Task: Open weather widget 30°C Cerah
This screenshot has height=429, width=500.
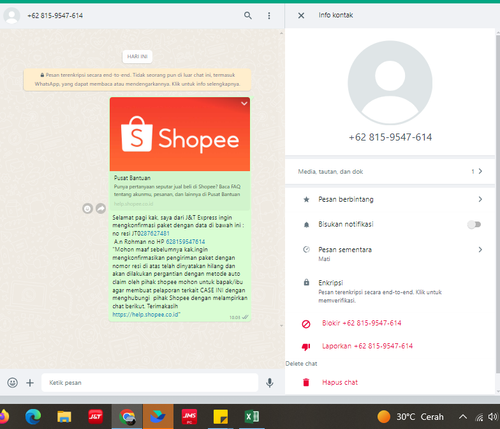Action: coord(411,417)
